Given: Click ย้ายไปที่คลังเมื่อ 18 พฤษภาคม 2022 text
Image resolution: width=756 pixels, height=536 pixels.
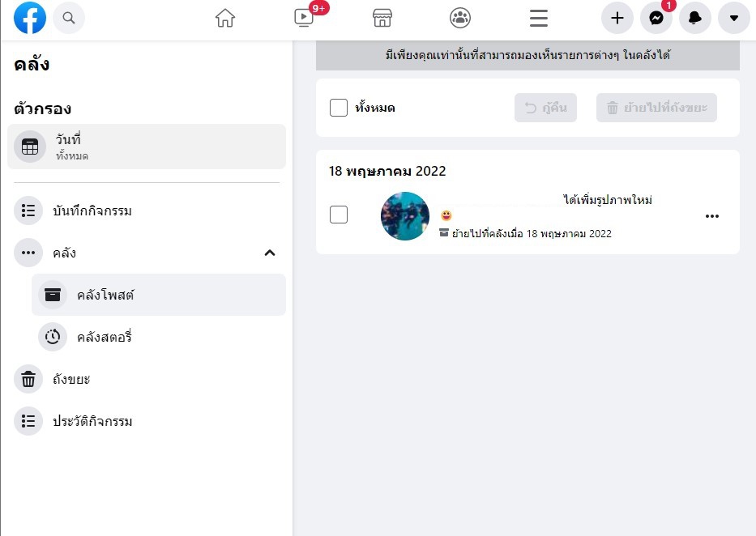Looking at the screenshot, I should (x=532, y=233).
